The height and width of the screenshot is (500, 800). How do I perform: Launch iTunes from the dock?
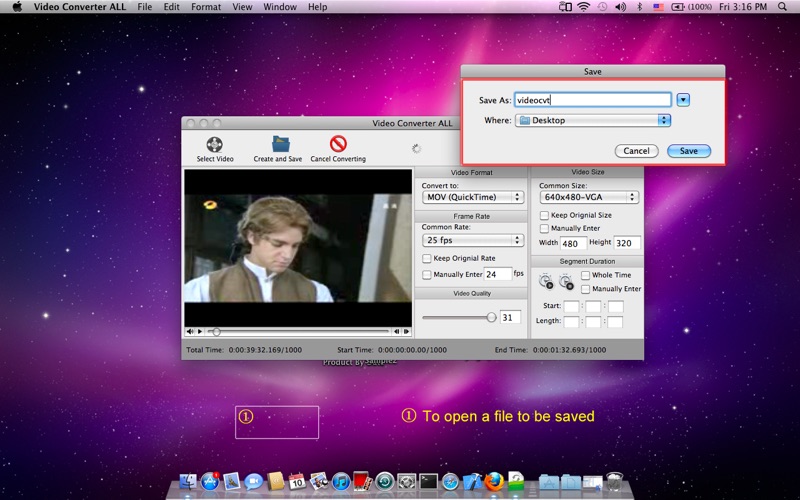point(341,481)
